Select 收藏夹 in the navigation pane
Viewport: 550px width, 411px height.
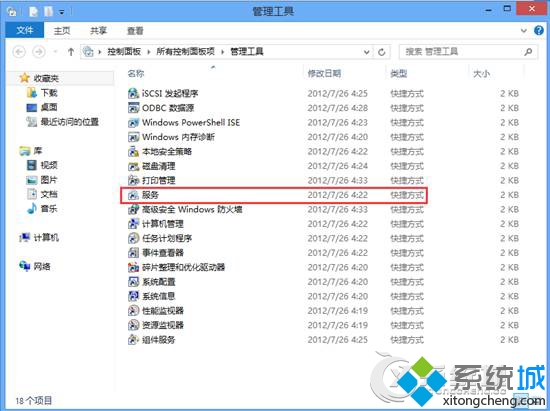pyautogui.click(x=46, y=78)
